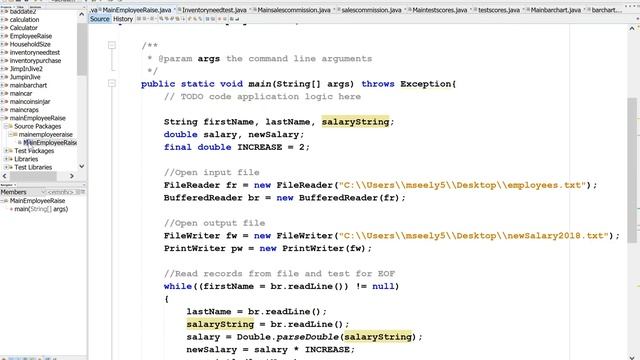
Task: Toggle Highlight Search icon in editor toolbar
Action: point(177,19)
